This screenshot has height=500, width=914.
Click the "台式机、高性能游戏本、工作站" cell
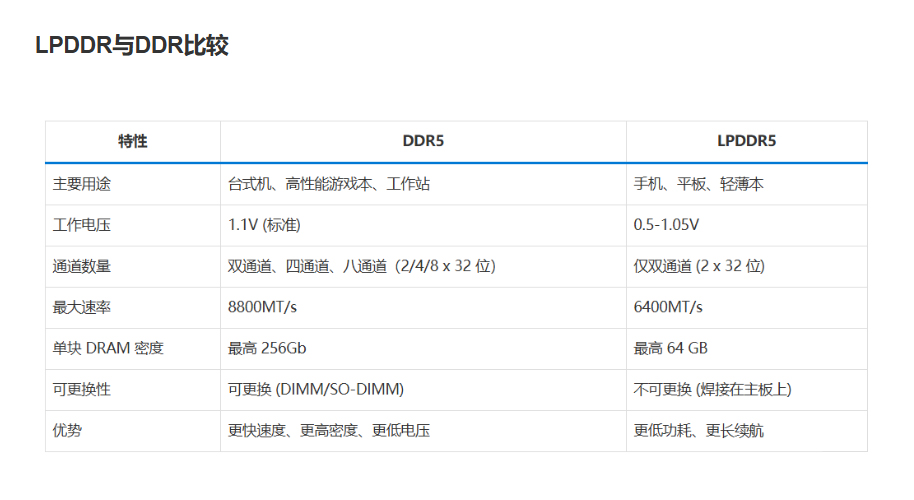[x=329, y=184]
